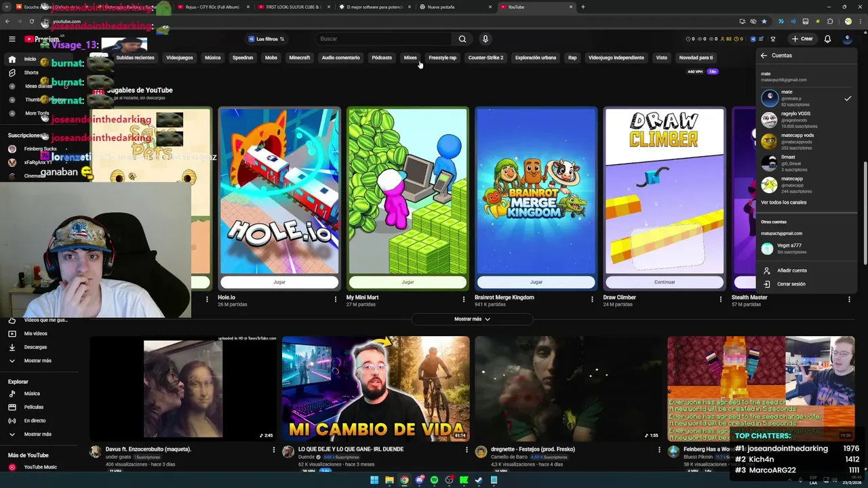
Task: Open Windows Start menu in taskbar
Action: point(374,481)
